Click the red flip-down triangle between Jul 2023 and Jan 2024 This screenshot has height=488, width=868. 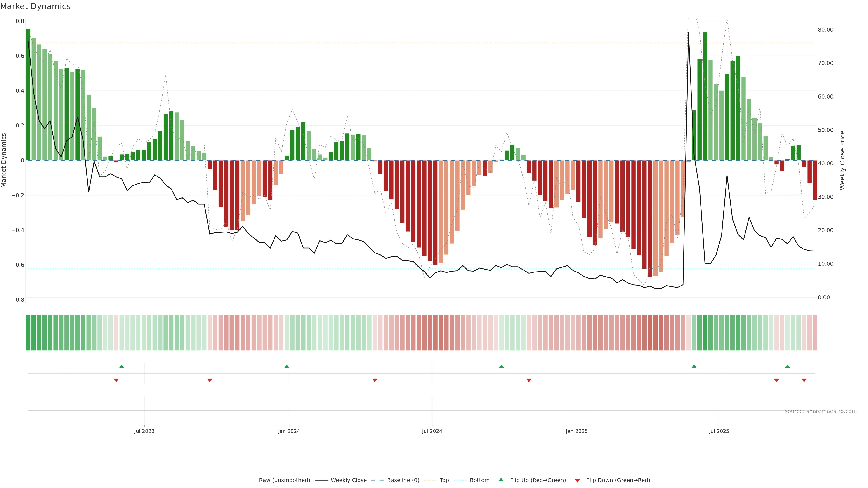click(210, 380)
